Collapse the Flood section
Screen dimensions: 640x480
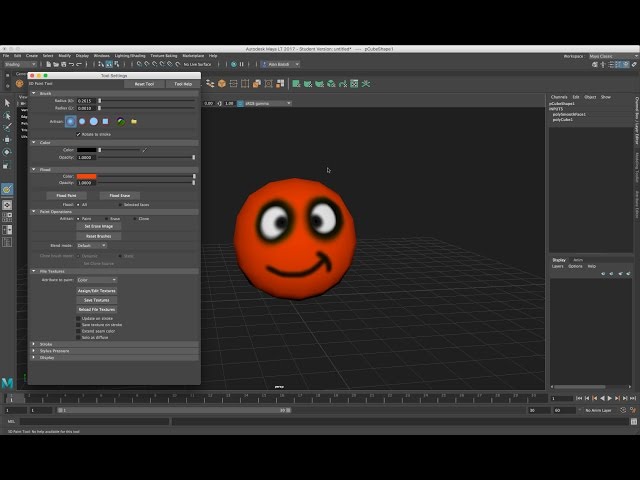click(x=34, y=169)
